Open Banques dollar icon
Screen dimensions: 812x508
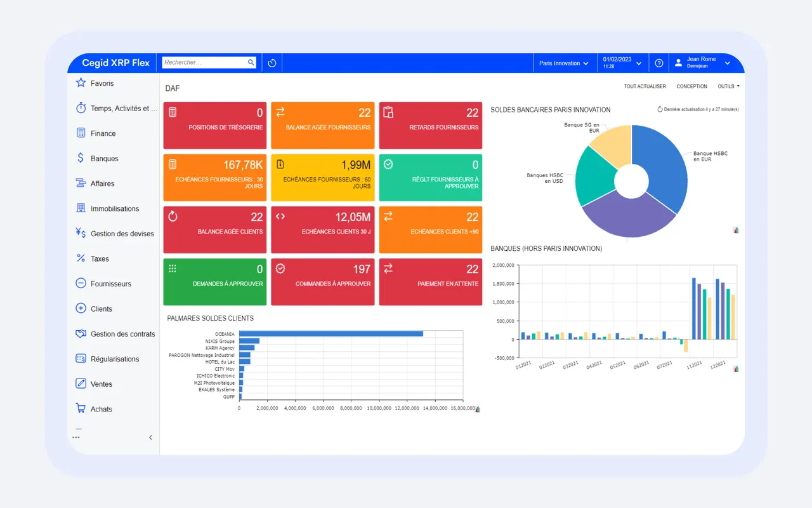click(81, 158)
